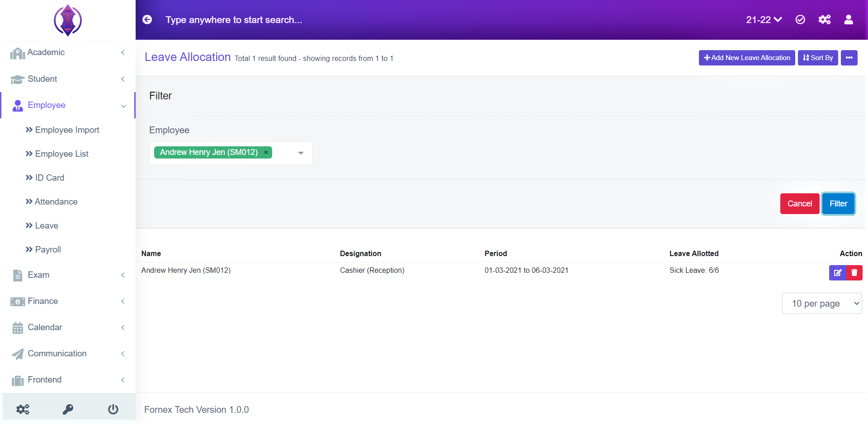The image size is (868, 425).
Task: Expand the Calendar menu chevron
Action: 123,327
